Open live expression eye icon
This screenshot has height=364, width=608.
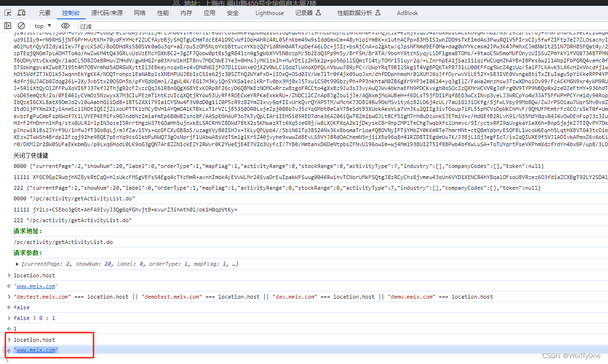65,26
